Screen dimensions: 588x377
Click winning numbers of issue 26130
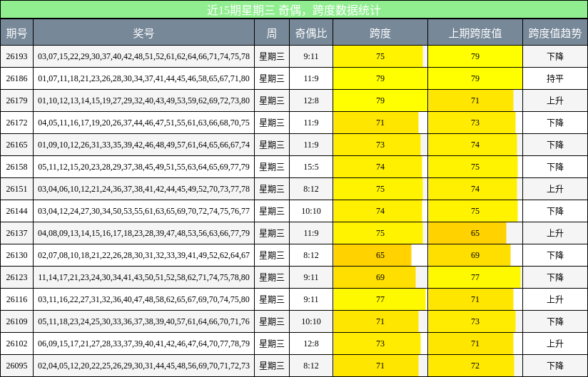point(143,255)
